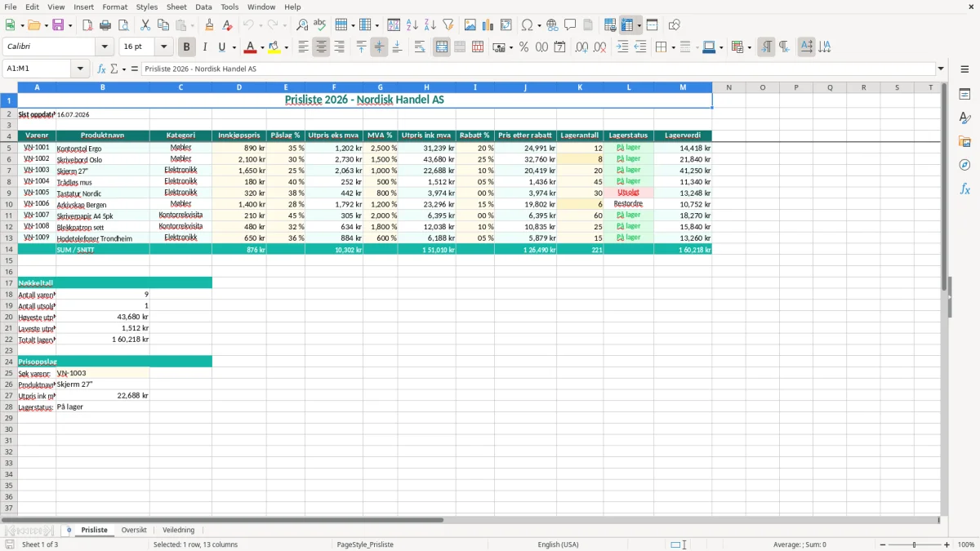Toggle Freeze Rows and Columns
This screenshot has width=980, height=551.
click(627, 25)
